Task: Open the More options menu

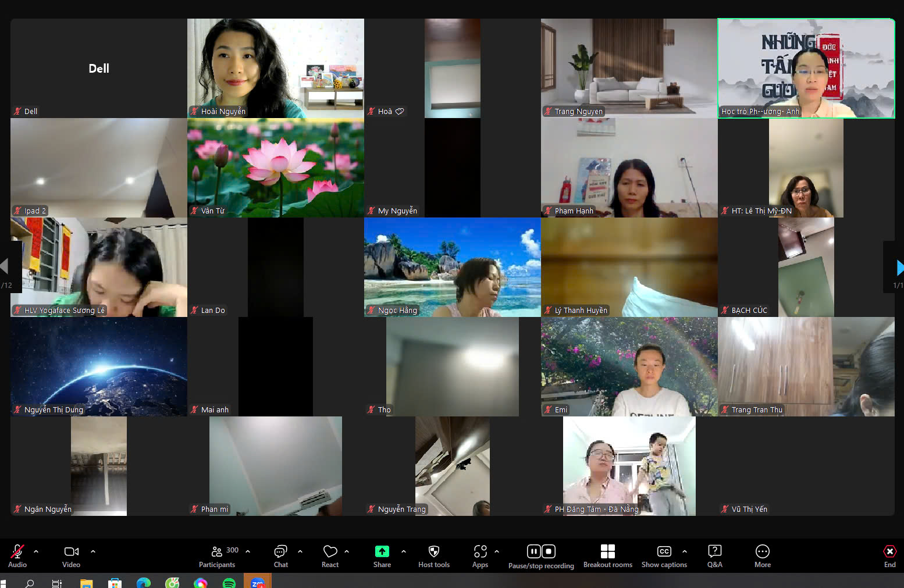Action: point(763,556)
